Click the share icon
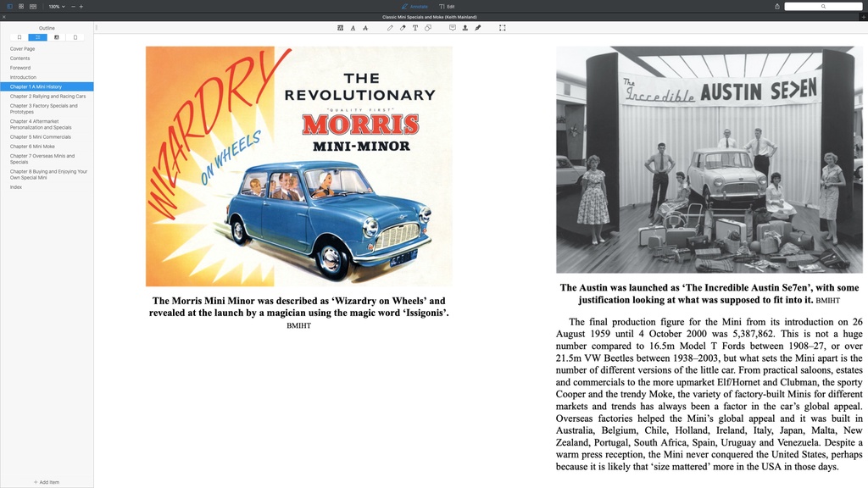This screenshot has height=488, width=868. tap(777, 6)
